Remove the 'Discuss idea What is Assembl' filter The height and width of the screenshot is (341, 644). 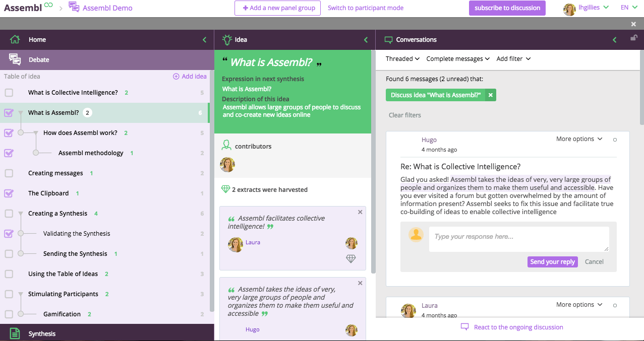click(490, 95)
